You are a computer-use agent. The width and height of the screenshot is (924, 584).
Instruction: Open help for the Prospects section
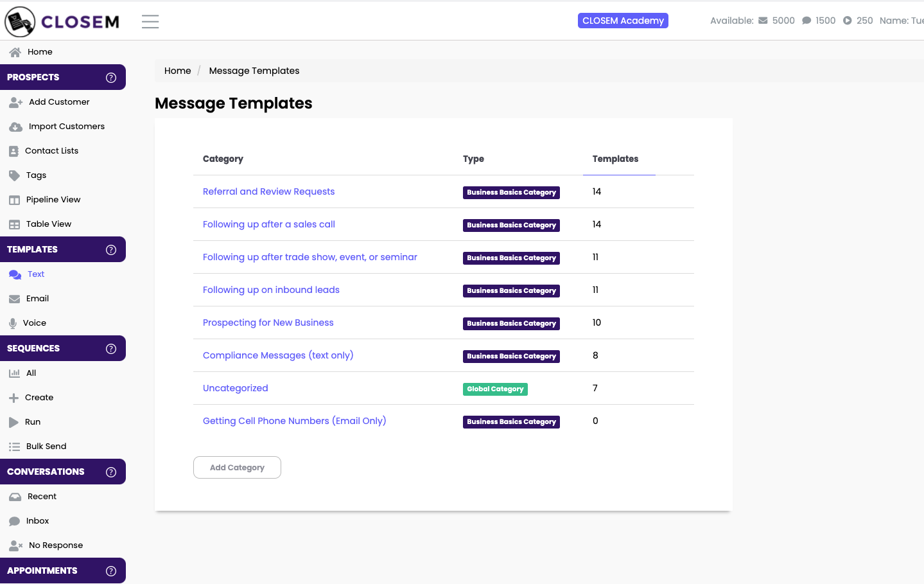point(111,77)
